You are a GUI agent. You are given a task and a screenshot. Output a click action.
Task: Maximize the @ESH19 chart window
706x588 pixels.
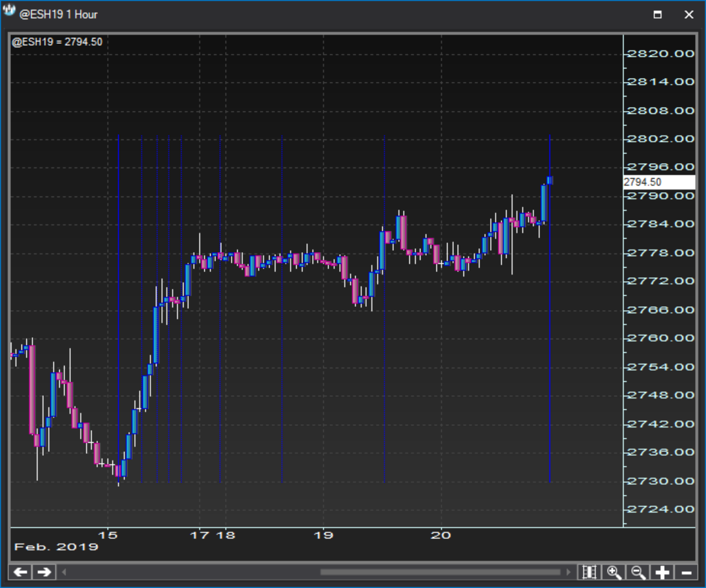pyautogui.click(x=658, y=14)
